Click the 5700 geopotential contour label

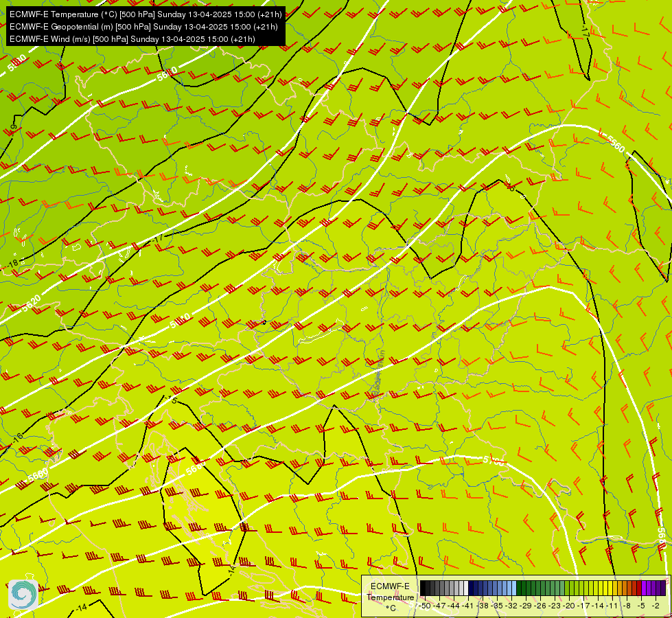[x=493, y=461]
